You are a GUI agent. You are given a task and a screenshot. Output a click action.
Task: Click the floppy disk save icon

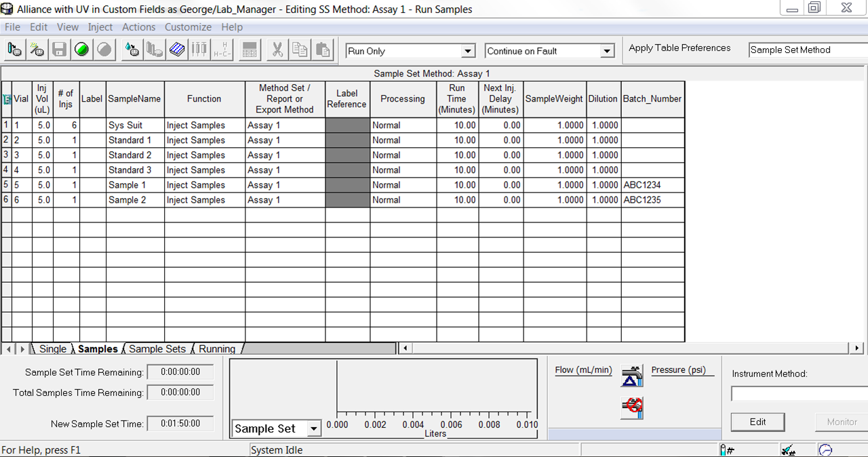coord(60,49)
